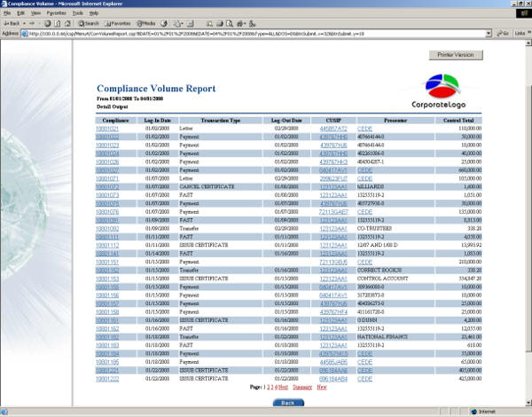Open the History icon in the toolbar

coord(164,23)
